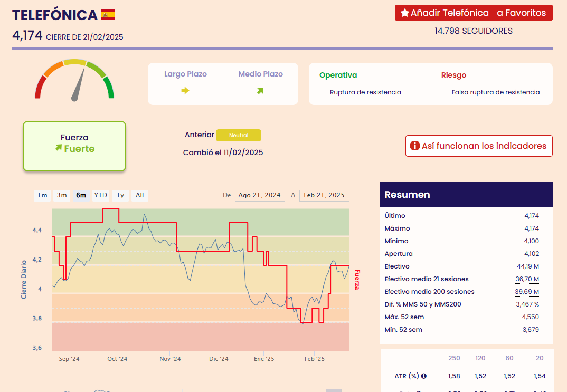
Task: Click the 'Cierre Diario' axis label
Action: coord(24,280)
